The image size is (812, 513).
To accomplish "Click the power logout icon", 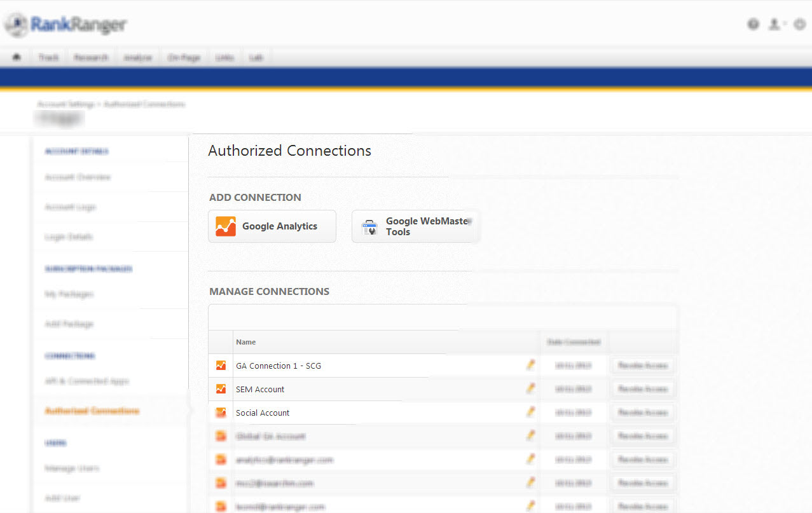I will [x=799, y=24].
